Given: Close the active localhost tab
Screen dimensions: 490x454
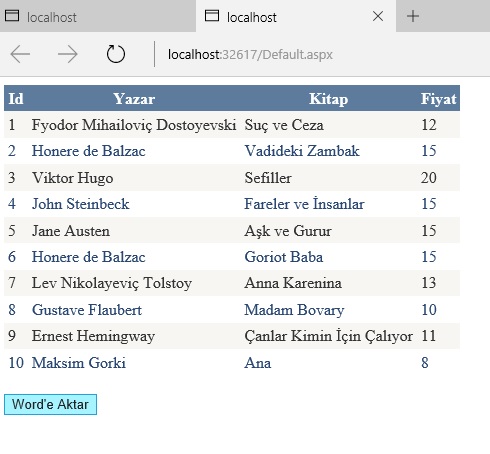Looking at the screenshot, I should [378, 16].
